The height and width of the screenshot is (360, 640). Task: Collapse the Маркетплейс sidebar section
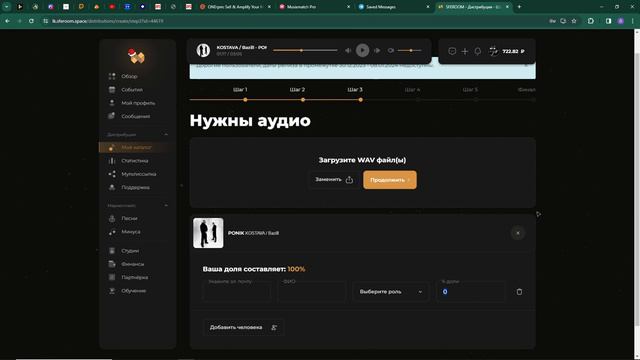click(166, 205)
